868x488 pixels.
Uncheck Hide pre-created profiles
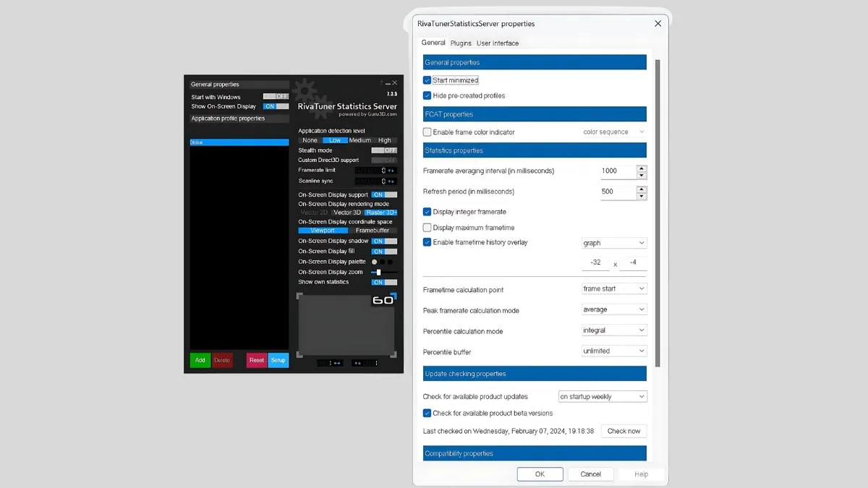tap(427, 95)
